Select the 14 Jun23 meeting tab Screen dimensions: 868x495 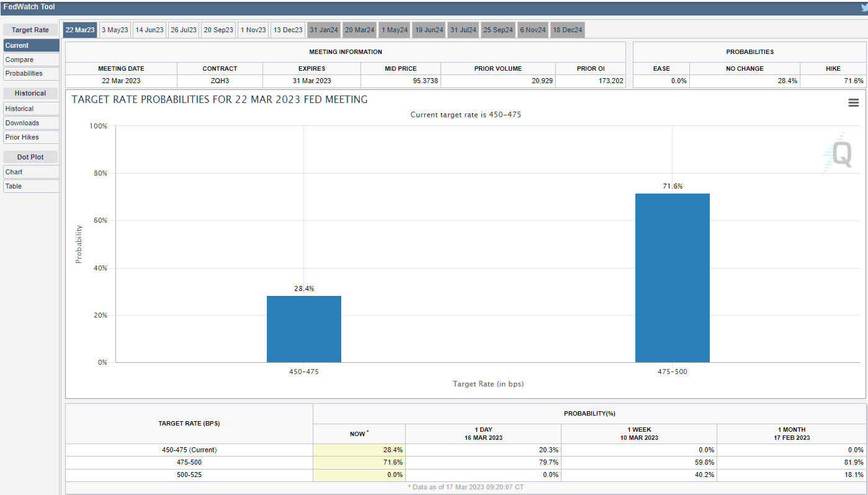coord(149,29)
